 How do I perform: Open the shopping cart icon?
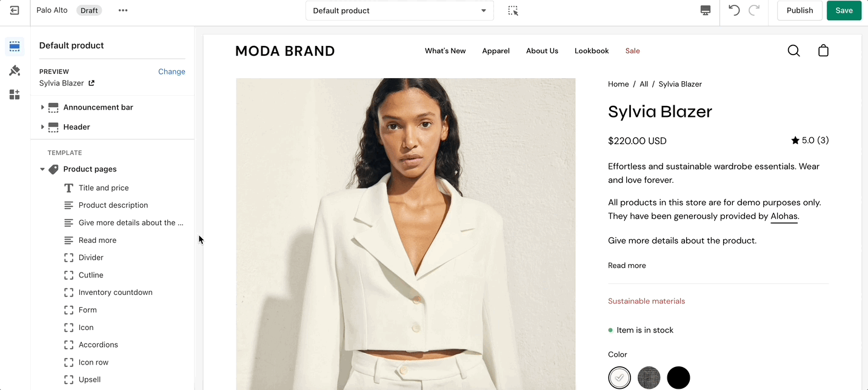tap(823, 51)
